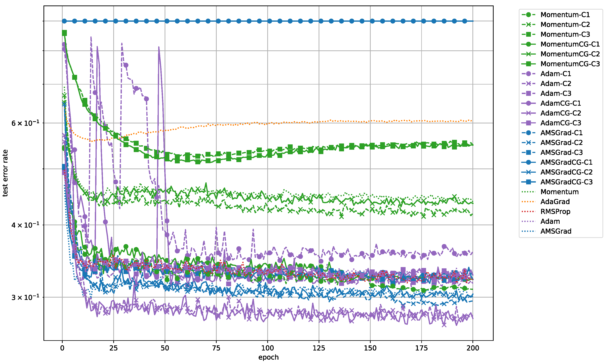608x364 pixels.
Task: Click the AMSGrad-C3 legend square marker
Action: point(529,152)
